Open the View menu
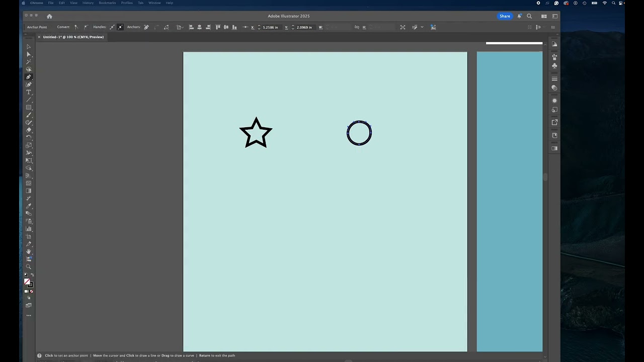 (x=73, y=3)
